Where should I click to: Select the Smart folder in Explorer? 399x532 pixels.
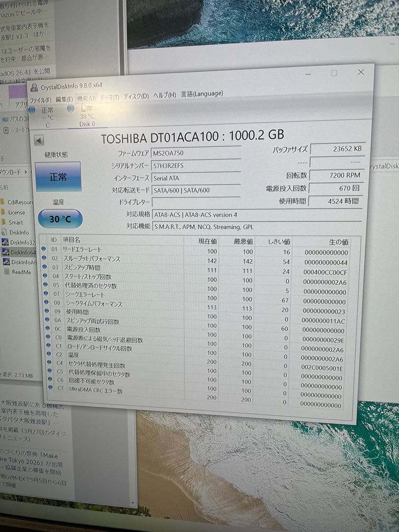pyautogui.click(x=12, y=223)
